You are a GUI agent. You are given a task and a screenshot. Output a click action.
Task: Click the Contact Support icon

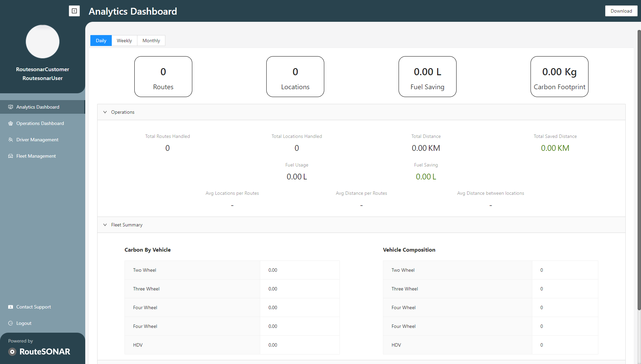11,307
